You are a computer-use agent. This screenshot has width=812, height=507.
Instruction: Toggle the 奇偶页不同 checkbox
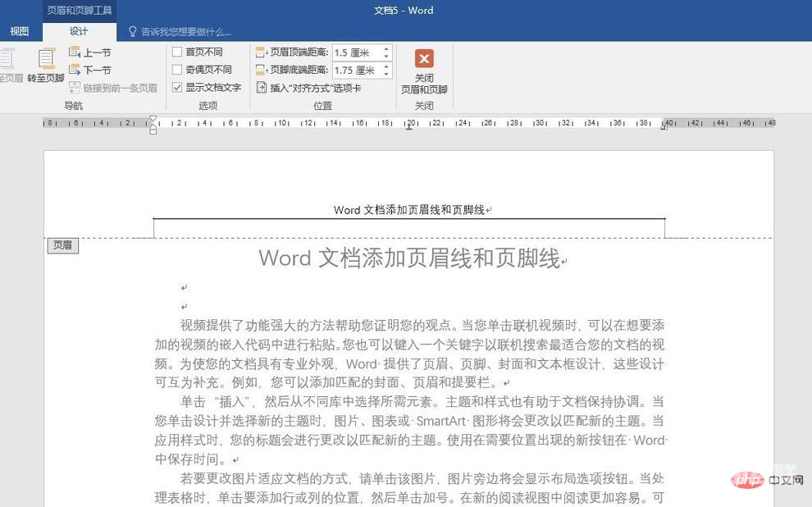coord(177,70)
